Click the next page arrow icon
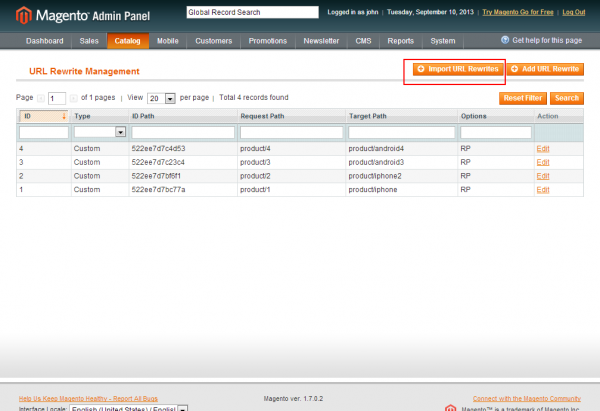This screenshot has width=600, height=411. (x=73, y=98)
